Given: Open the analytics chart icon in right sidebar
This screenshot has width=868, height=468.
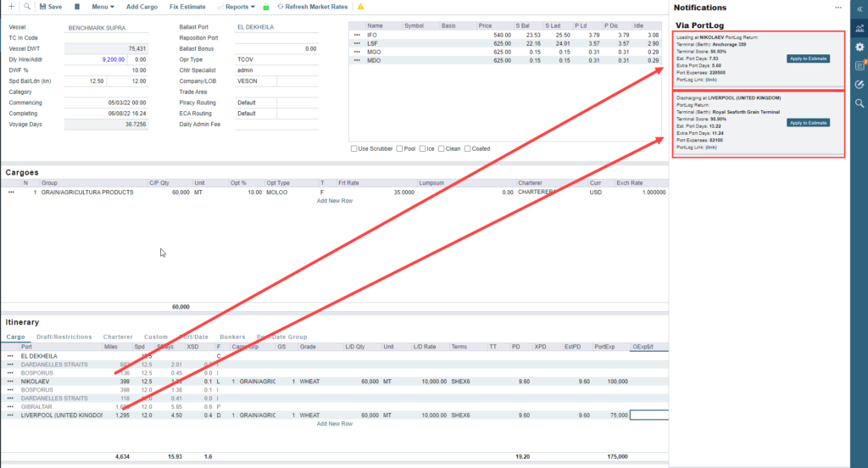Looking at the screenshot, I should 860,28.
